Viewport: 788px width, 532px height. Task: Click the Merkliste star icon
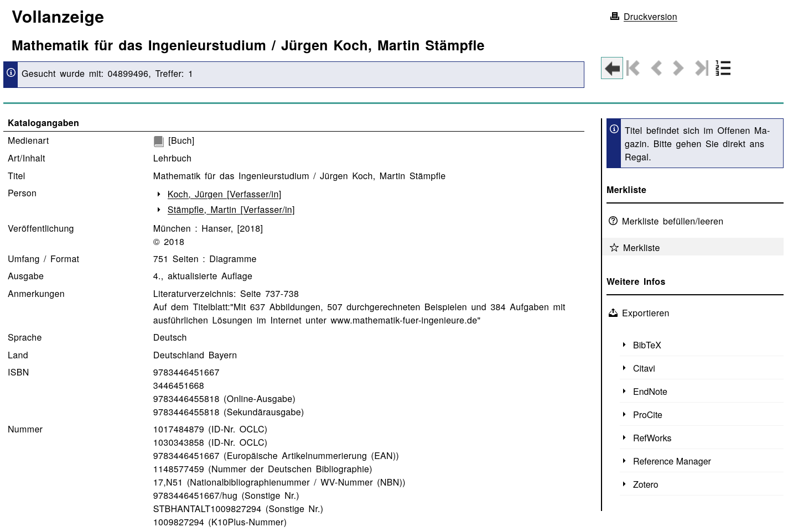tap(614, 248)
